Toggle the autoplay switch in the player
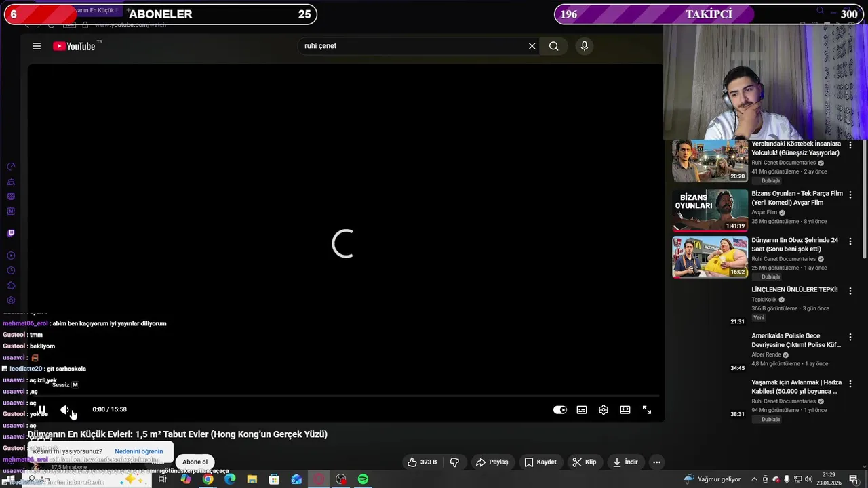 [560, 410]
